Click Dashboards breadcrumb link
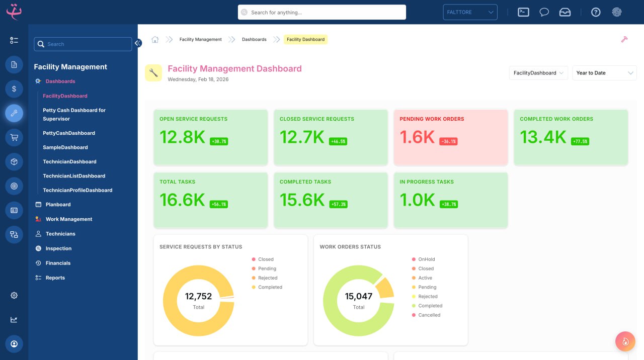The width and height of the screenshot is (644, 360). (254, 40)
